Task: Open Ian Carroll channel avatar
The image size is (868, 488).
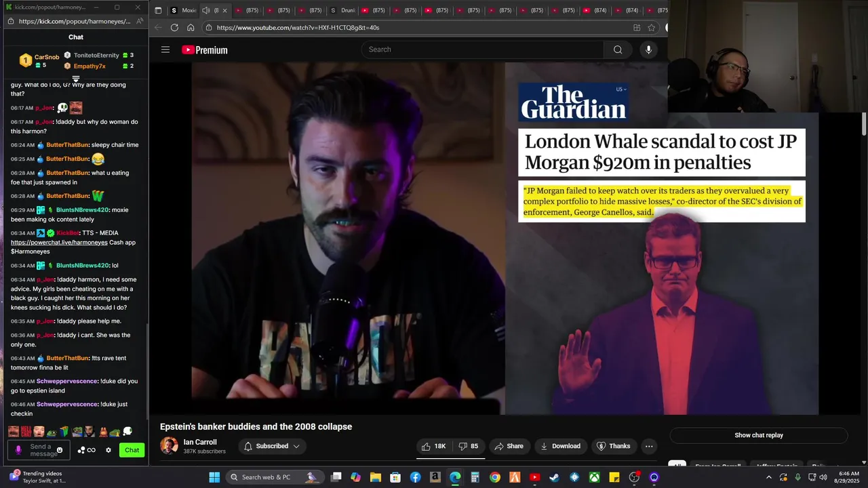Action: (x=169, y=446)
